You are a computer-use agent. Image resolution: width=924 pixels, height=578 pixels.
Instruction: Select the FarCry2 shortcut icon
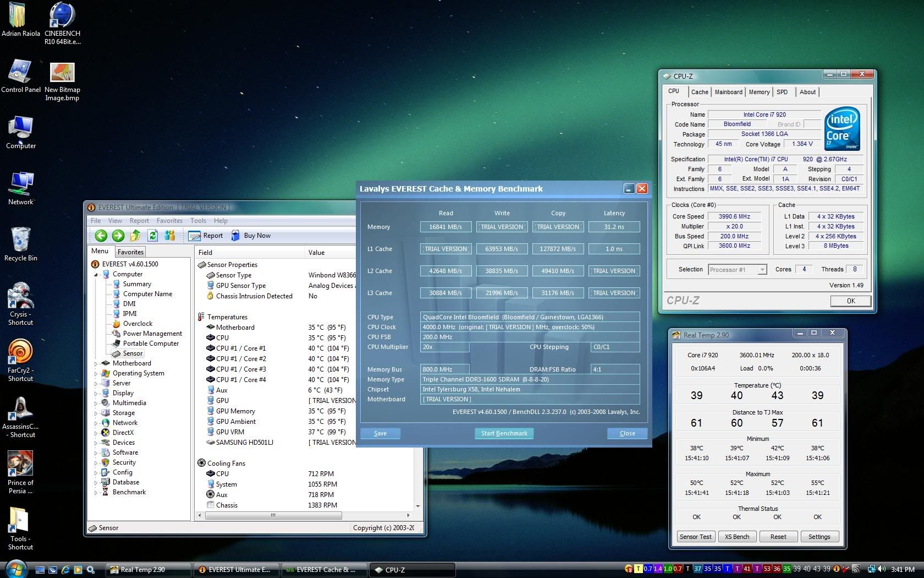pyautogui.click(x=20, y=361)
